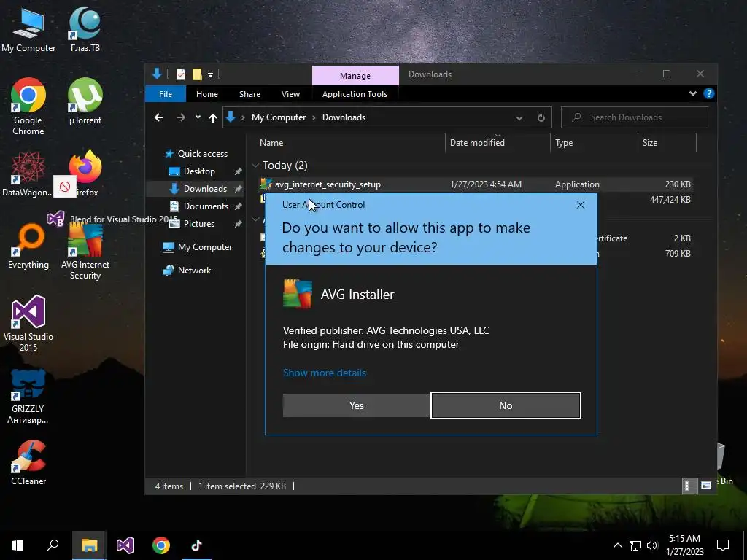
Task: Collapse Today (2) group
Action: pyautogui.click(x=256, y=166)
